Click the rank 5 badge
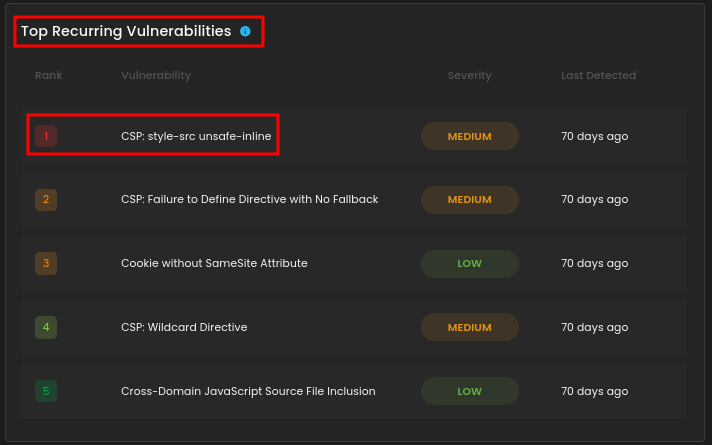 (x=46, y=392)
